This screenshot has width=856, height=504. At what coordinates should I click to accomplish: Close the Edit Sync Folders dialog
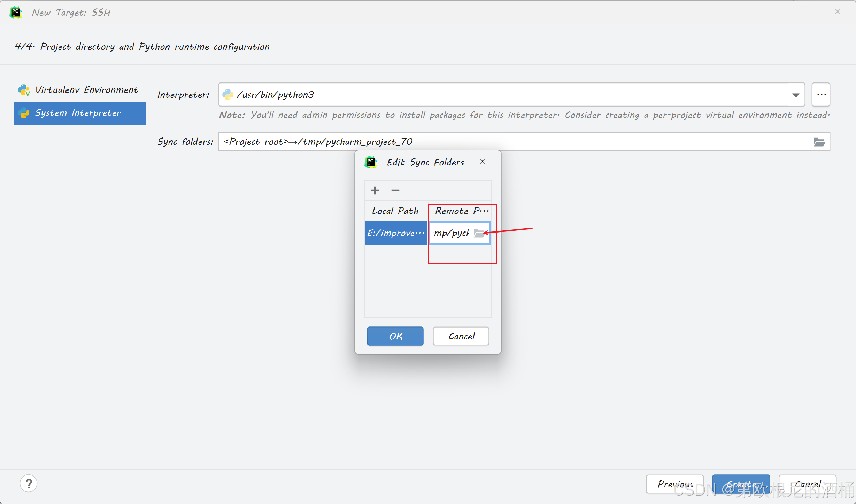482,162
